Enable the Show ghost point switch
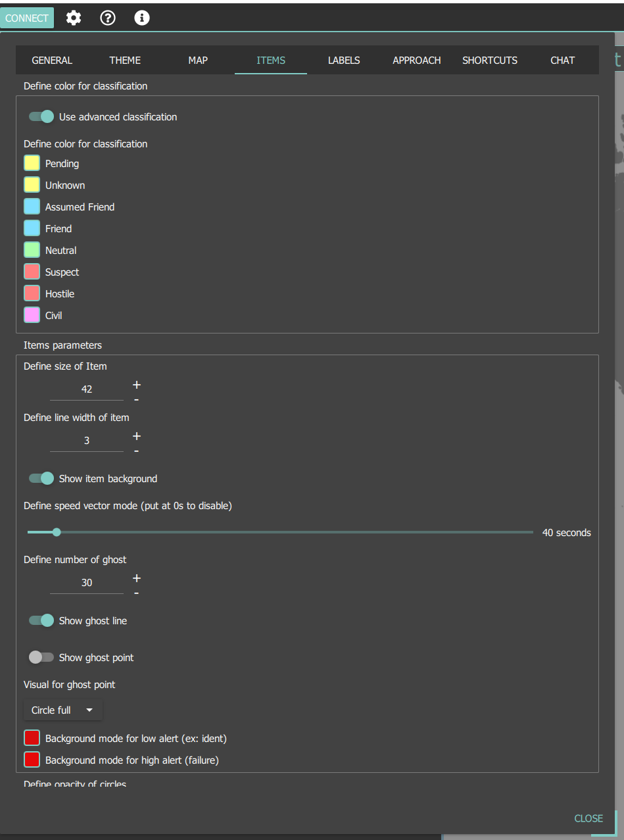The height and width of the screenshot is (840, 624). [x=41, y=657]
